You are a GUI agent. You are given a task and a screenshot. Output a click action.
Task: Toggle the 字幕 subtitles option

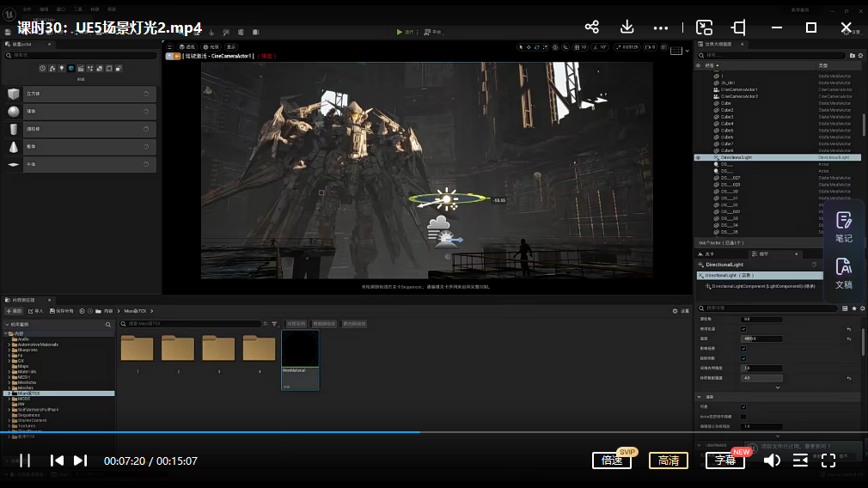coord(725,461)
